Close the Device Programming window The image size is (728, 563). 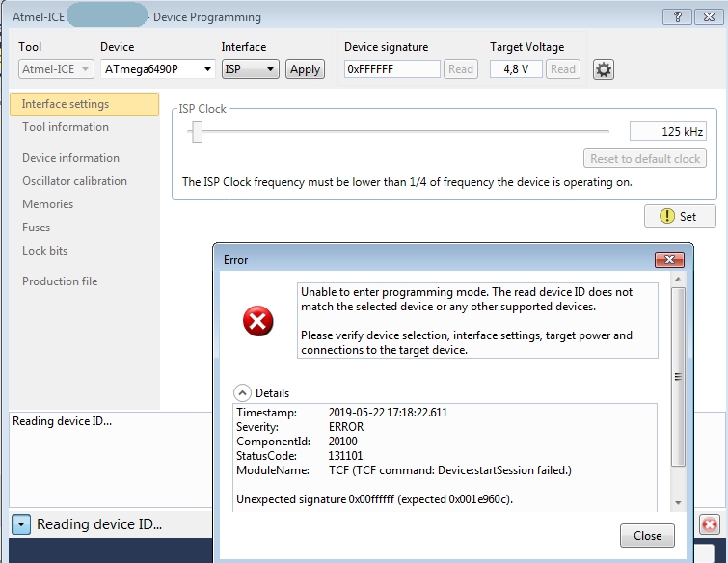coord(709,17)
